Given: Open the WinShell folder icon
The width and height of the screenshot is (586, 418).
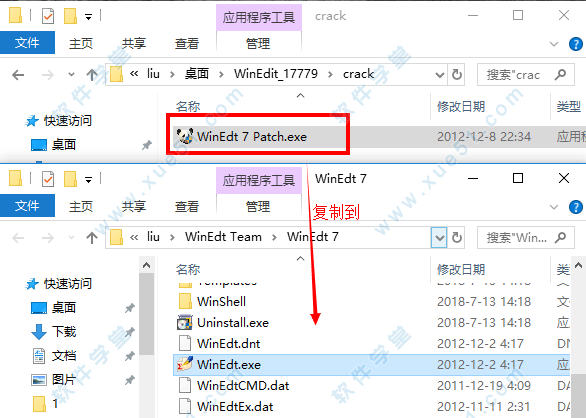Looking at the screenshot, I should [185, 301].
